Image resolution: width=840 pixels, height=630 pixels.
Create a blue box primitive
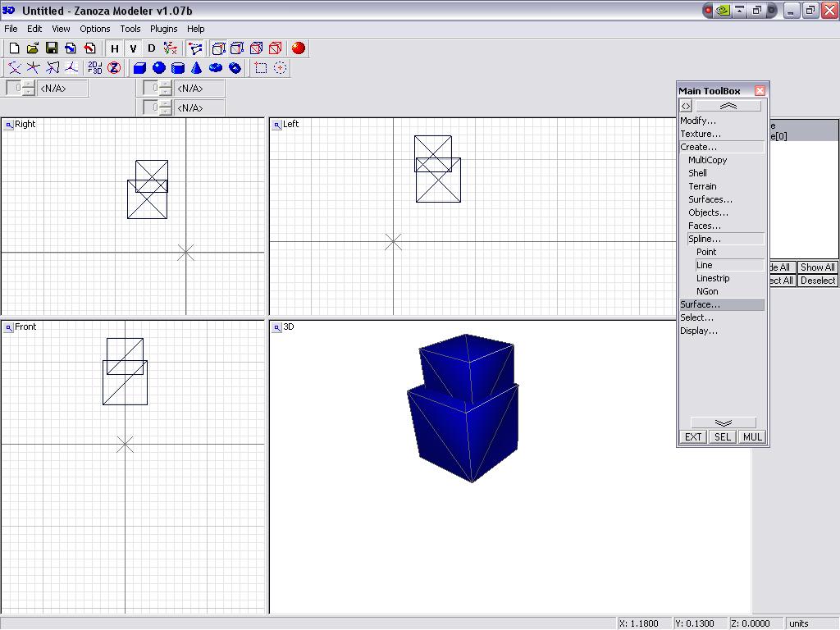click(x=139, y=68)
